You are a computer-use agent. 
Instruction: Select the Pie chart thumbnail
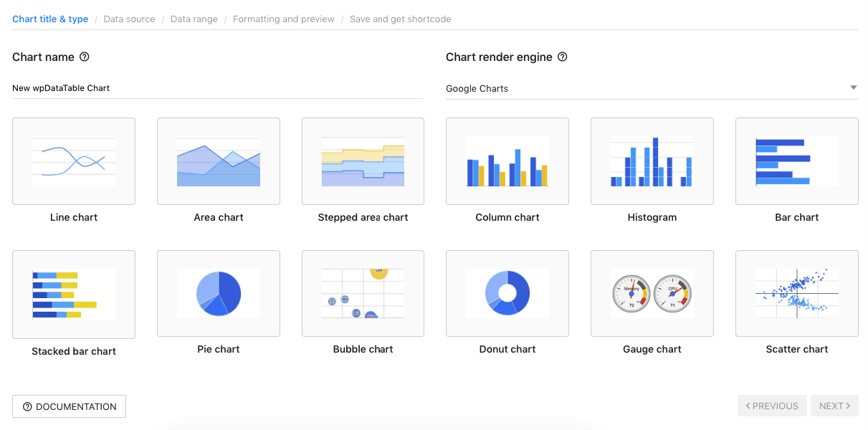coord(219,293)
